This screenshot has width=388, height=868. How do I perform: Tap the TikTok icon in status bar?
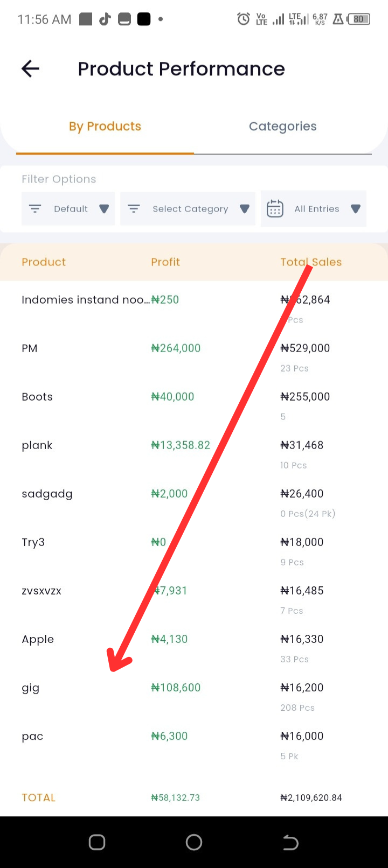tap(105, 19)
